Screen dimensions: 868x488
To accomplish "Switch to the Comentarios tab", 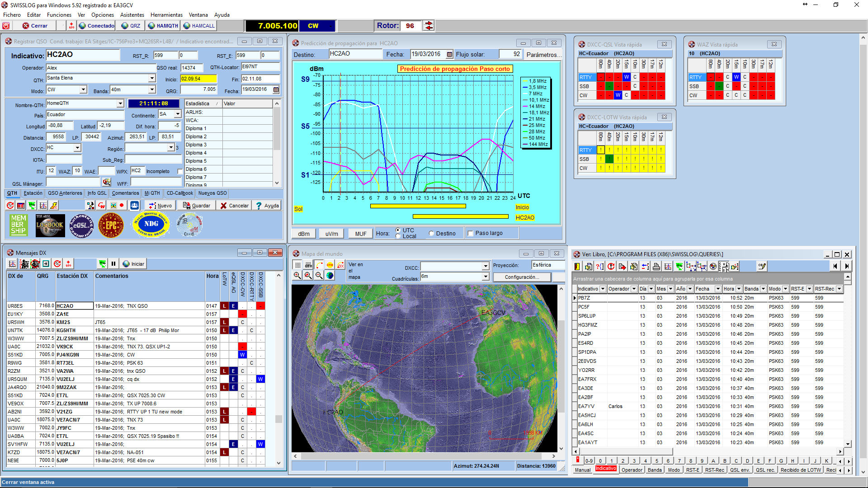I will coord(126,193).
